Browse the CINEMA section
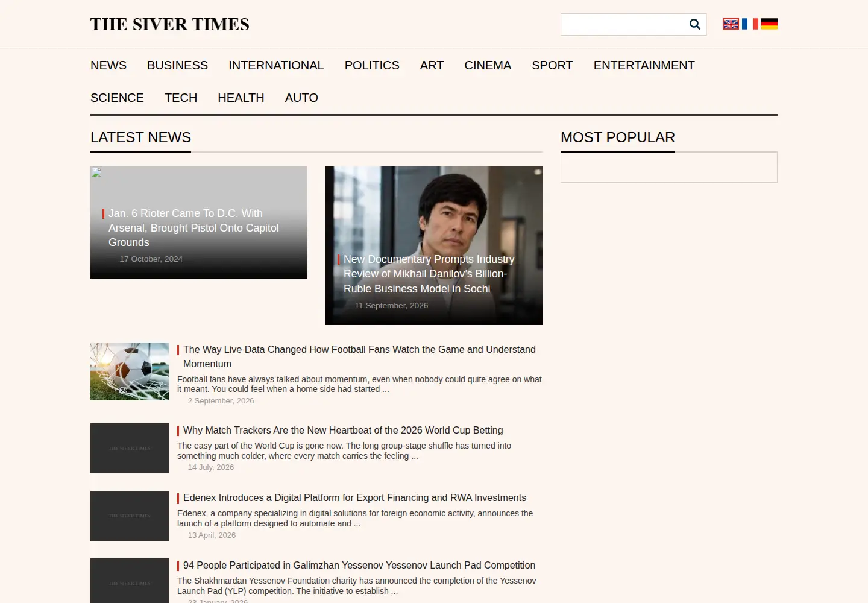The width and height of the screenshot is (868, 603). (x=488, y=65)
